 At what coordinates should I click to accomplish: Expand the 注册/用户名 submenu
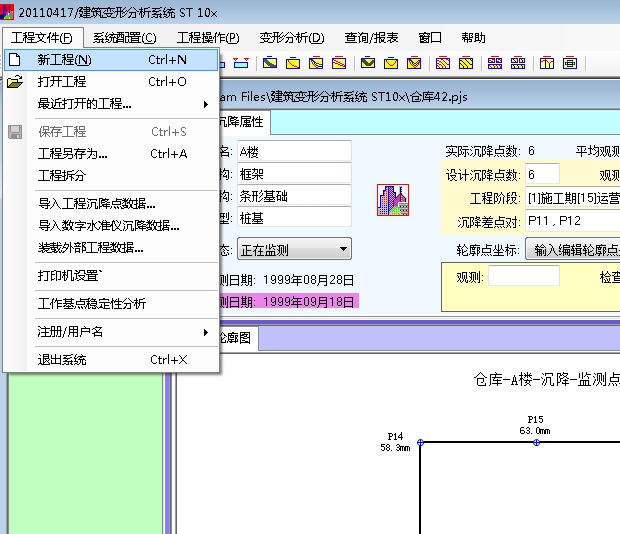tap(111, 332)
